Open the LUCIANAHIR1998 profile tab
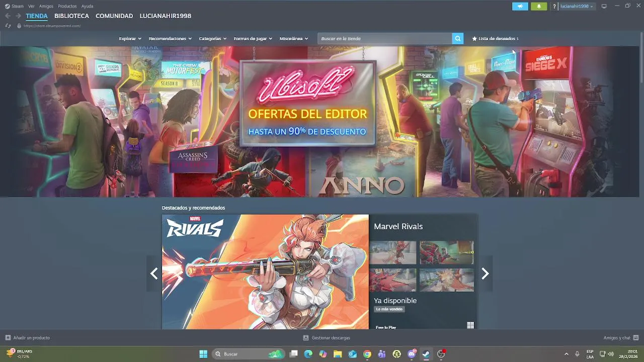The image size is (644, 362). (x=166, y=16)
